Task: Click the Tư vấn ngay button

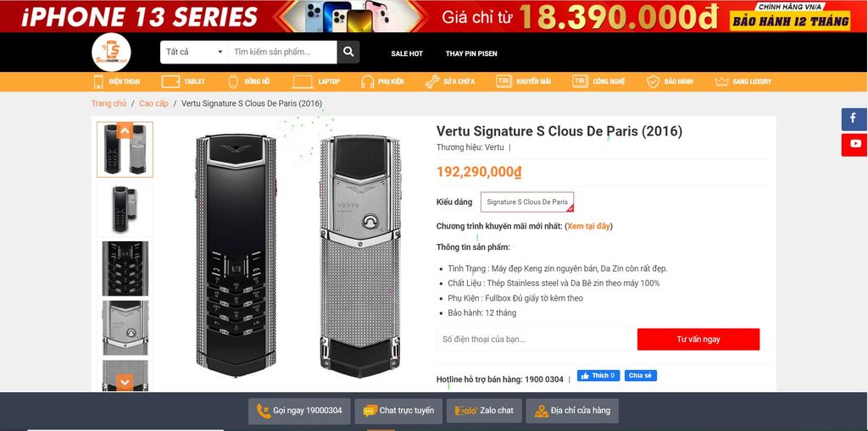Action: click(x=698, y=340)
